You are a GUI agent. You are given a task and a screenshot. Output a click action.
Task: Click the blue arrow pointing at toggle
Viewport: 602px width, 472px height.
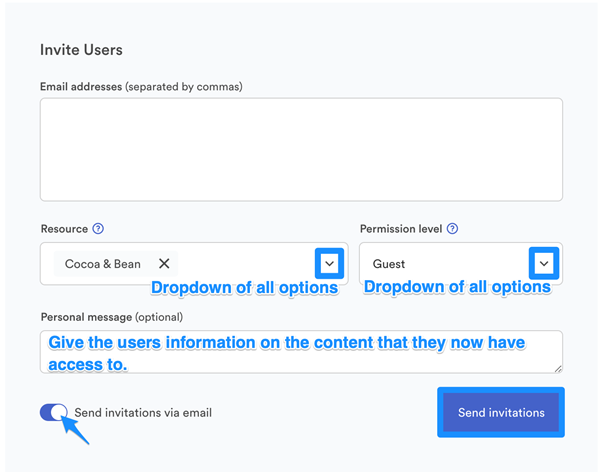pyautogui.click(x=75, y=429)
